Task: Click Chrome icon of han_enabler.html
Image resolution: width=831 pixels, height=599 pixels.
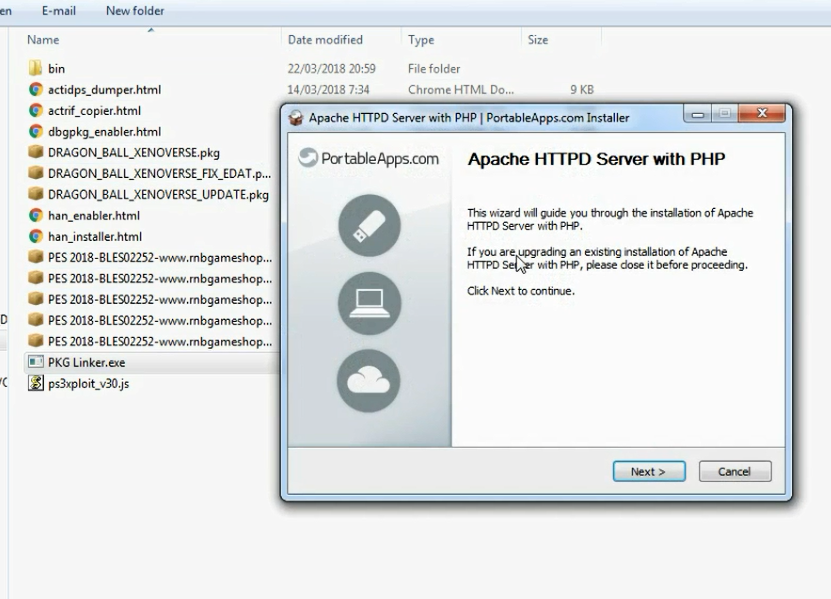Action: click(36, 215)
